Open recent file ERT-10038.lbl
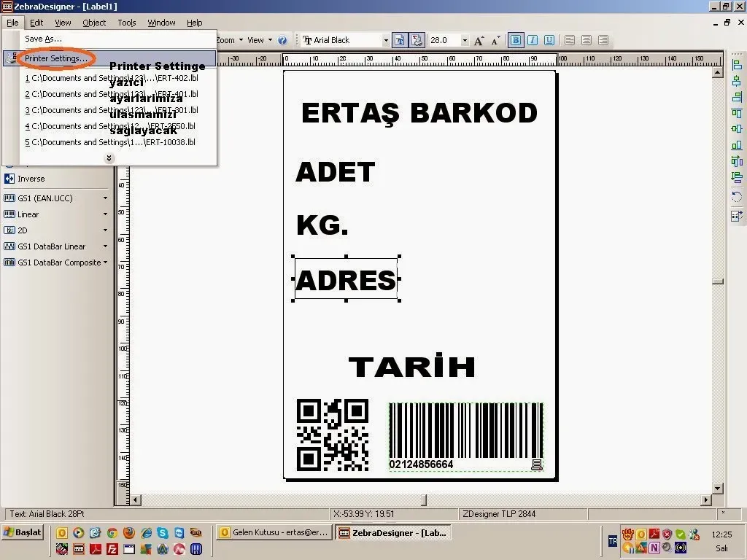Viewport: 747px width, 560px height. click(110, 142)
